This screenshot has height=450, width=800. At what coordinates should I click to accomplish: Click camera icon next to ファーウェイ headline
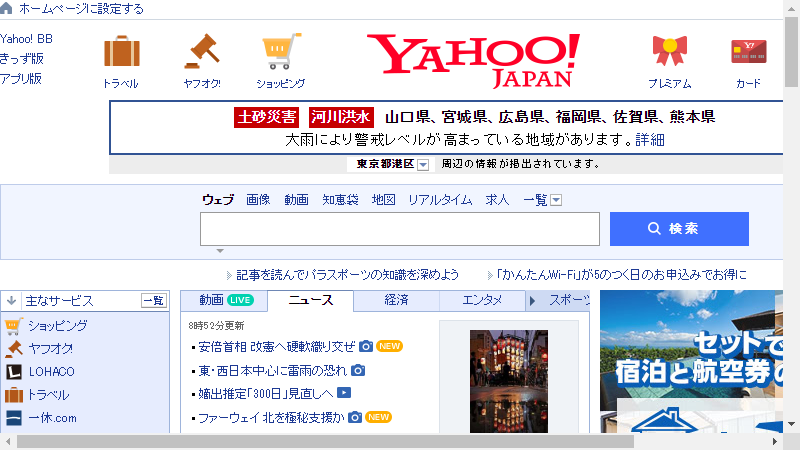click(355, 417)
